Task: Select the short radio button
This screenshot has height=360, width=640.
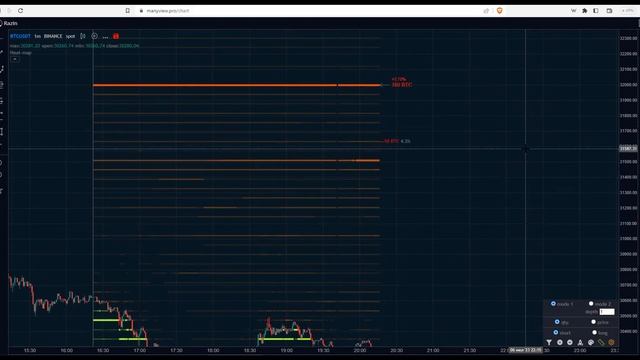Action: [x=556, y=333]
